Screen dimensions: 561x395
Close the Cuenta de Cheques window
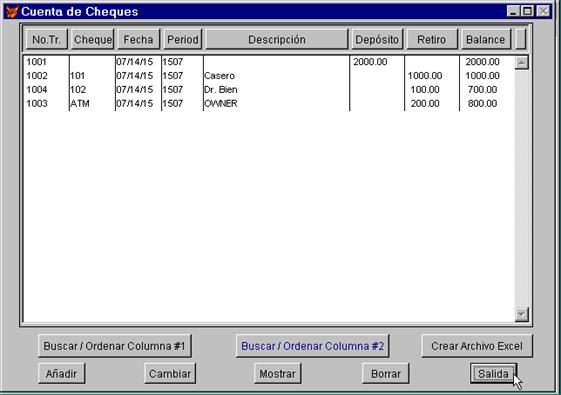coord(543,11)
